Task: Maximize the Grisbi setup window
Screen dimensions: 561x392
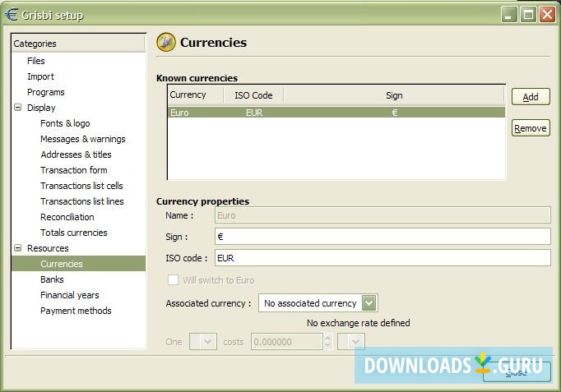Action: [x=528, y=15]
